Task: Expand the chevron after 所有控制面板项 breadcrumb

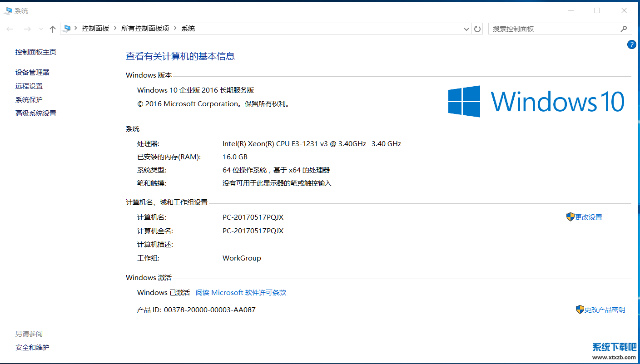Action: (x=175, y=29)
